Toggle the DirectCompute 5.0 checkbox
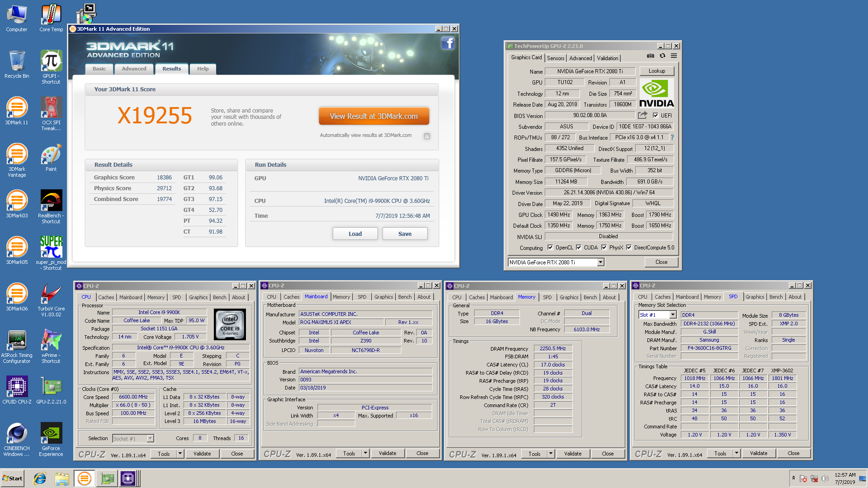This screenshot has height=488, width=868. click(629, 248)
